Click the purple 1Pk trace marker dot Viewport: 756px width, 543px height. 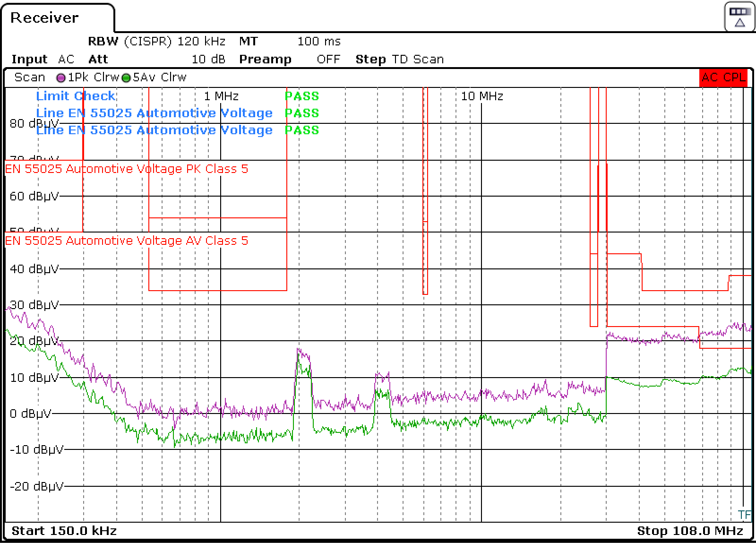(60, 77)
